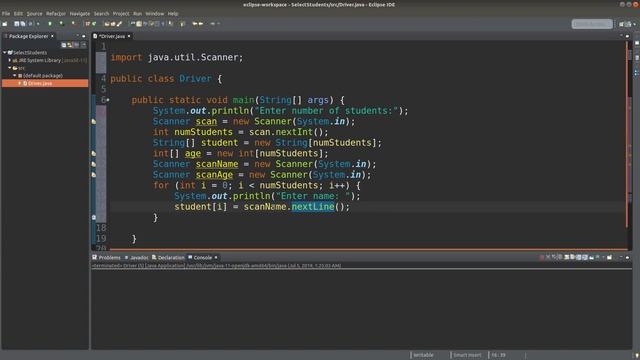
Task: Click the 16 : 39 cursor position status
Action: [x=498, y=355]
